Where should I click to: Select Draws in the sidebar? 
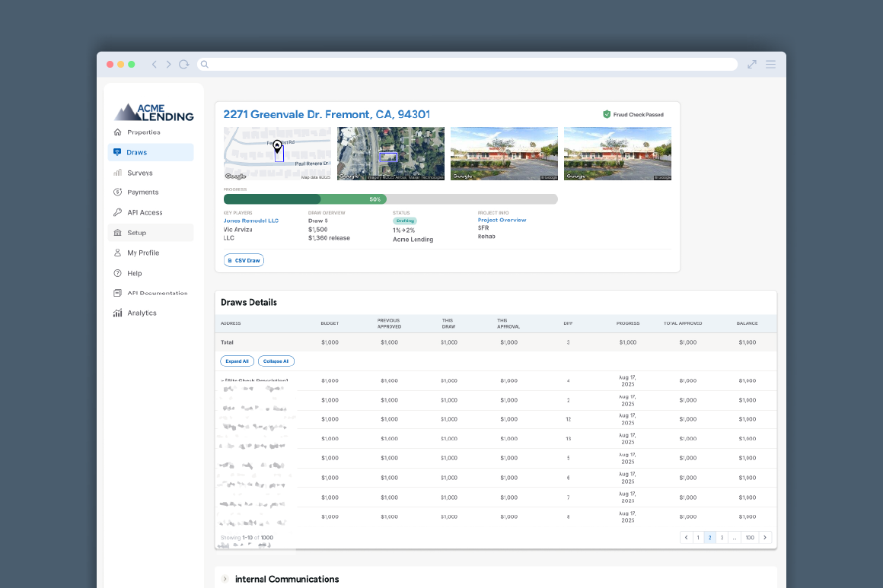pyautogui.click(x=151, y=152)
